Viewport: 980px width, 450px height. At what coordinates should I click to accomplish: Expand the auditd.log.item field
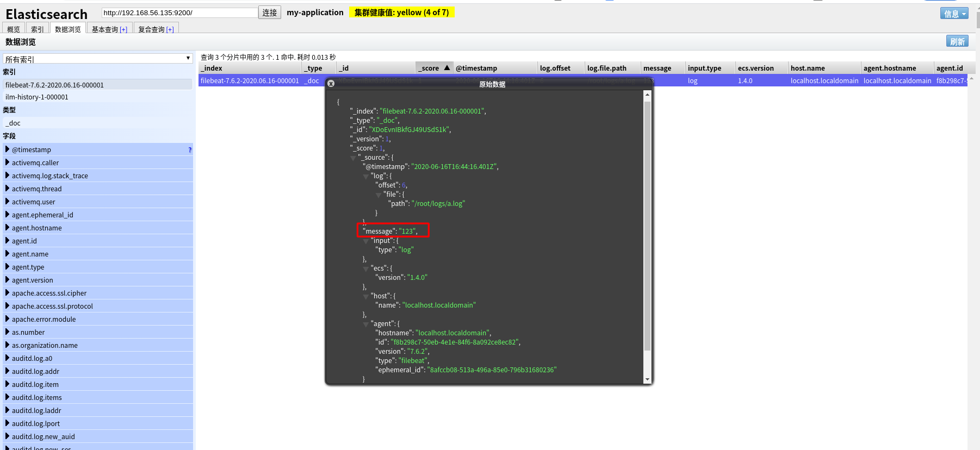coord(7,384)
